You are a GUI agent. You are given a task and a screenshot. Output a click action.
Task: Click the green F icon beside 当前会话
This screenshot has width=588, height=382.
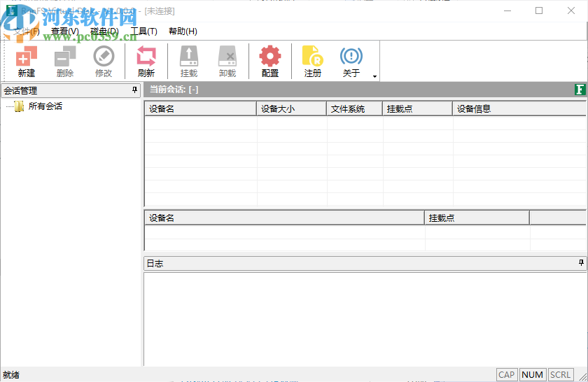pos(580,90)
